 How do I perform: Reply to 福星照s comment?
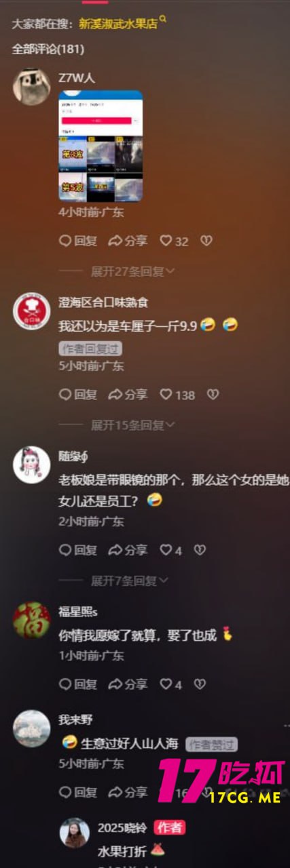[78, 684]
